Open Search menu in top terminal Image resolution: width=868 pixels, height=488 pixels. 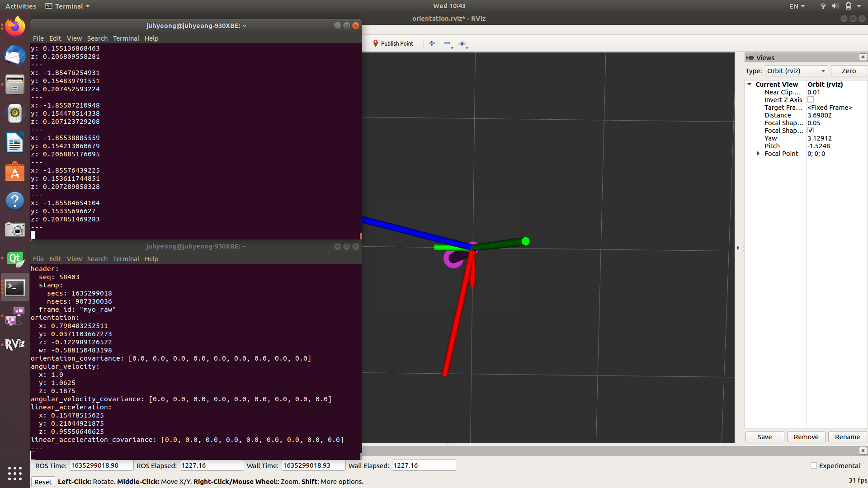97,38
